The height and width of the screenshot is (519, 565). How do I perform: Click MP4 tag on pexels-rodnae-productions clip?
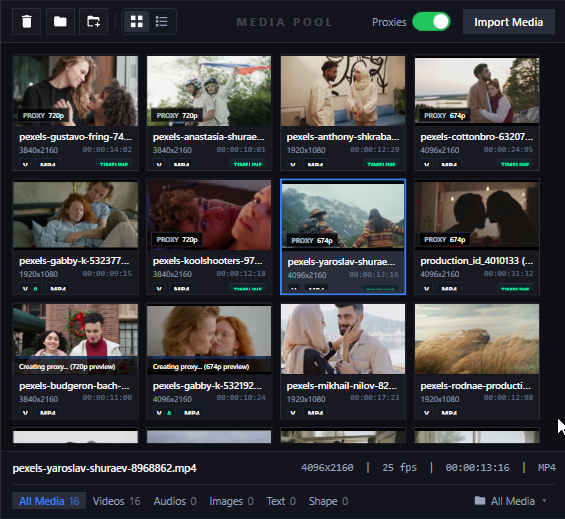tap(449, 412)
